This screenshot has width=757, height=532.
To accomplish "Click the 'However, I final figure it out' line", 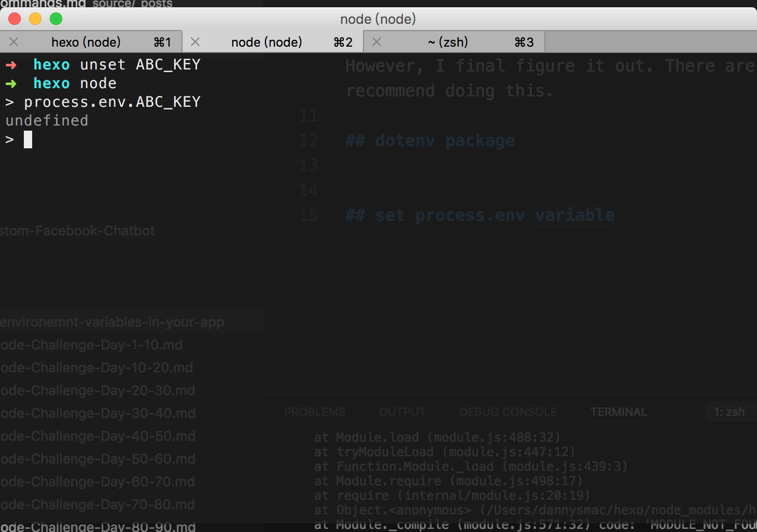I will tap(551, 66).
